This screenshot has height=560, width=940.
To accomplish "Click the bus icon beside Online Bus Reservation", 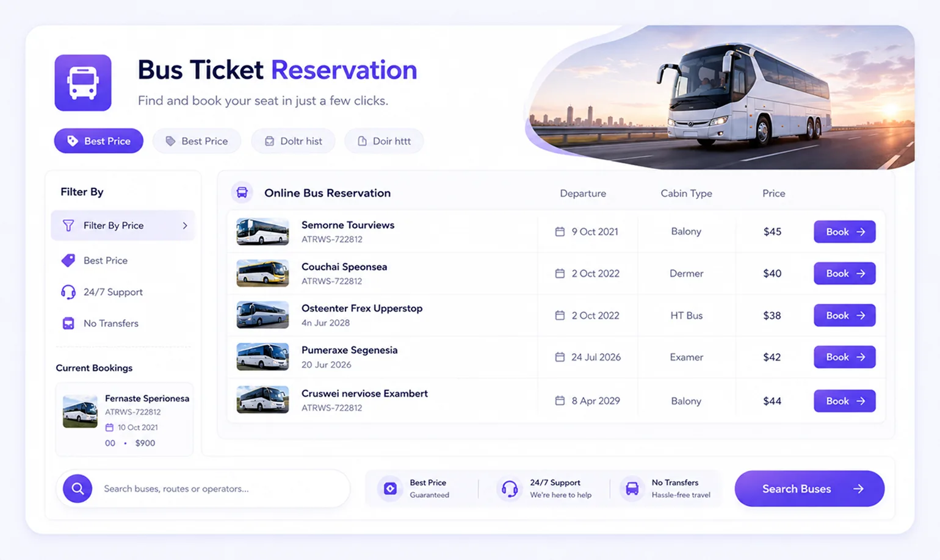I will [x=242, y=193].
